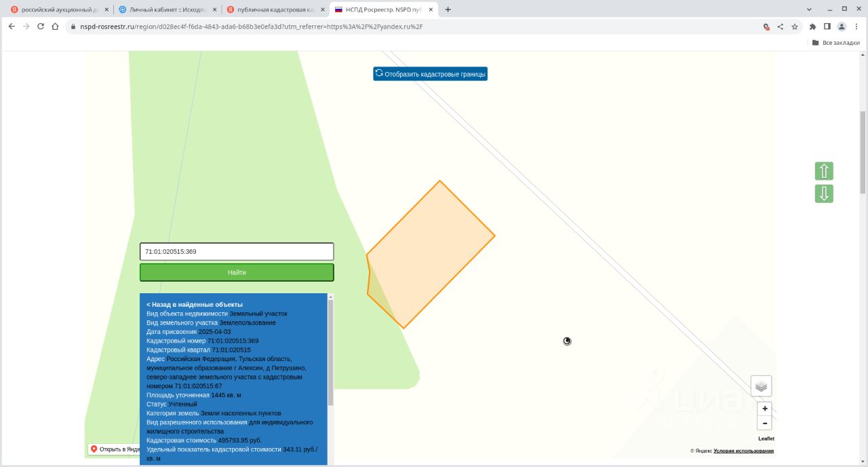
Task: Click the cadastral number search field
Action: (237, 251)
